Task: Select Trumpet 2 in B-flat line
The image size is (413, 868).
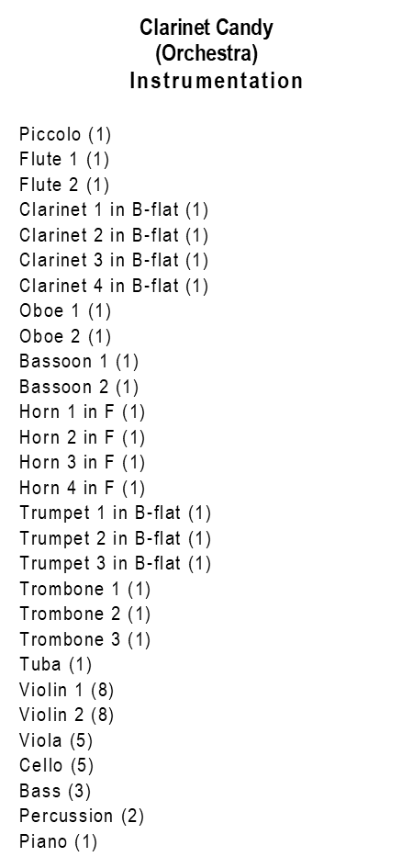Action: coord(115,538)
